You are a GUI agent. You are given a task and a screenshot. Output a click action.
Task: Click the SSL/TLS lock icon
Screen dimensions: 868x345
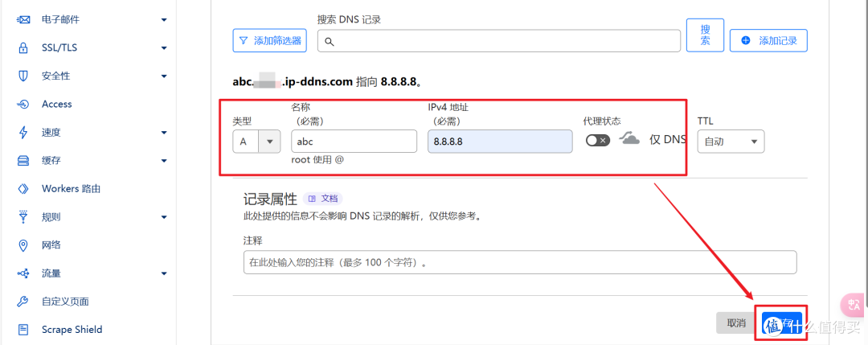pyautogui.click(x=23, y=47)
